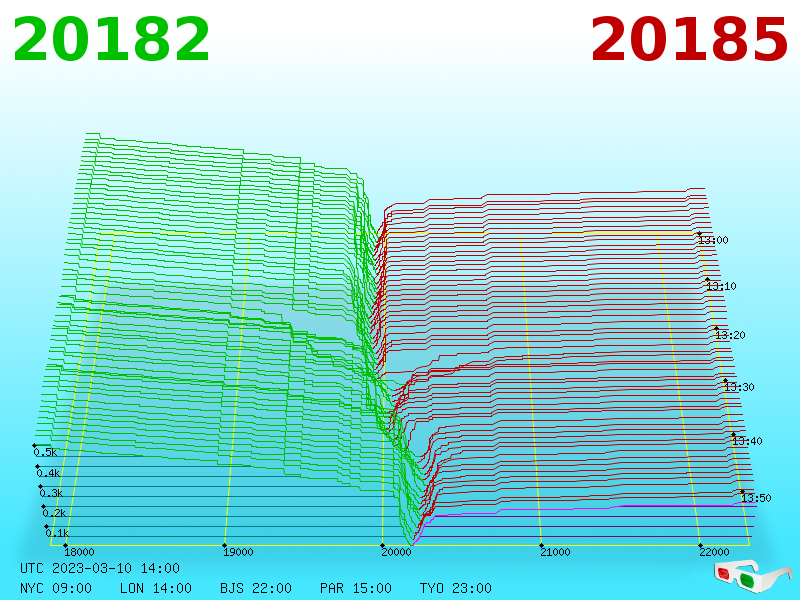Click the 13:50 time axis label
Viewport: 800px width, 600px height.
(x=756, y=498)
